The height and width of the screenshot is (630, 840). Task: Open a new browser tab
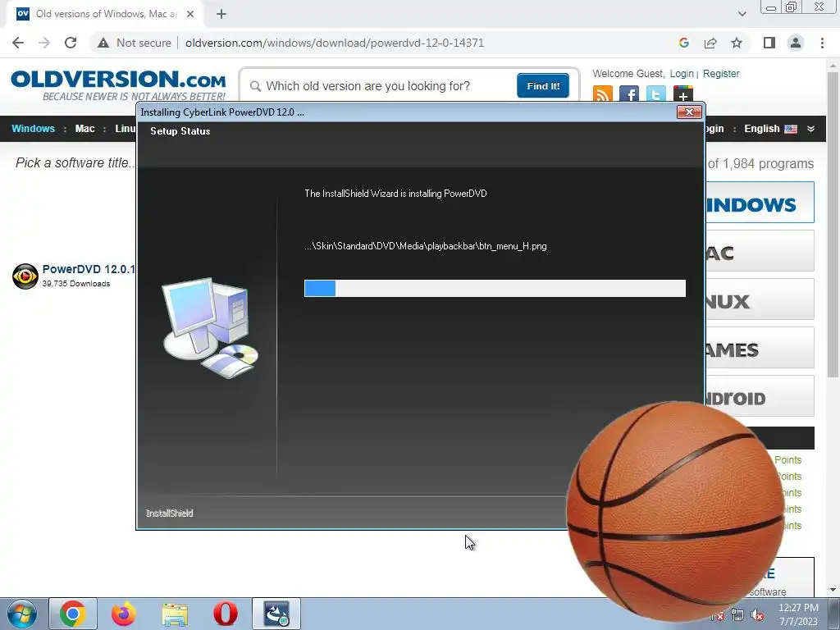pos(221,14)
